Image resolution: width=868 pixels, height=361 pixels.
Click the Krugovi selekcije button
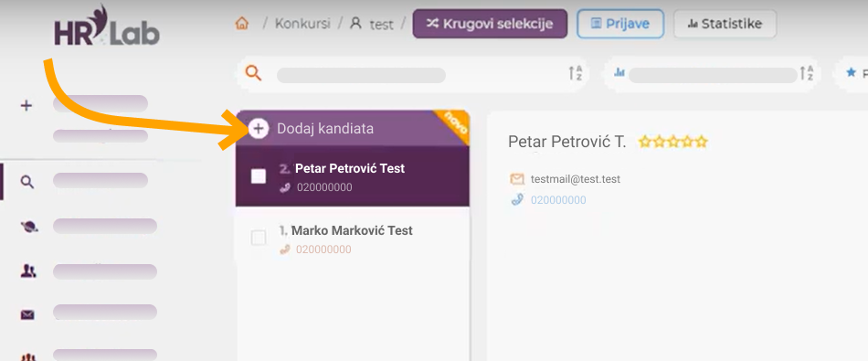click(x=490, y=24)
